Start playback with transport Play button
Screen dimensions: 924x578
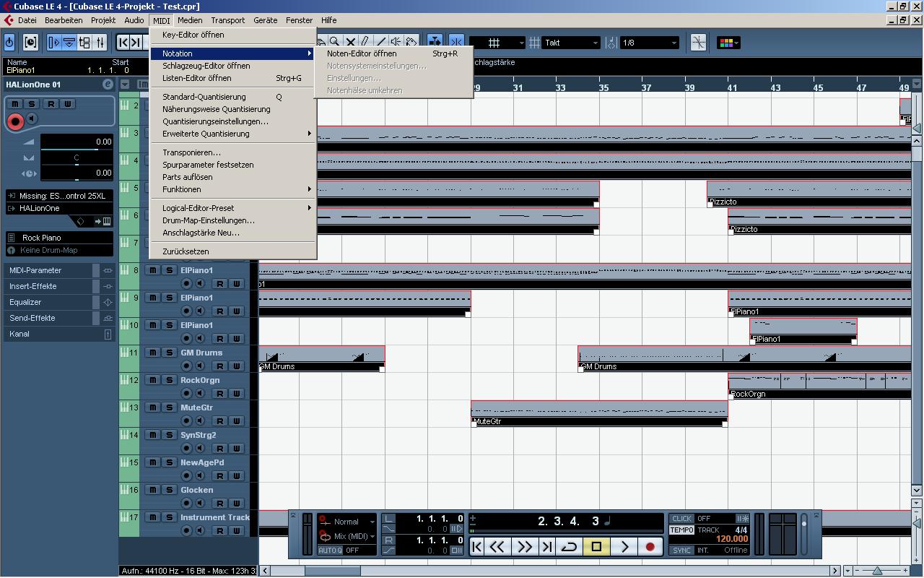[624, 547]
